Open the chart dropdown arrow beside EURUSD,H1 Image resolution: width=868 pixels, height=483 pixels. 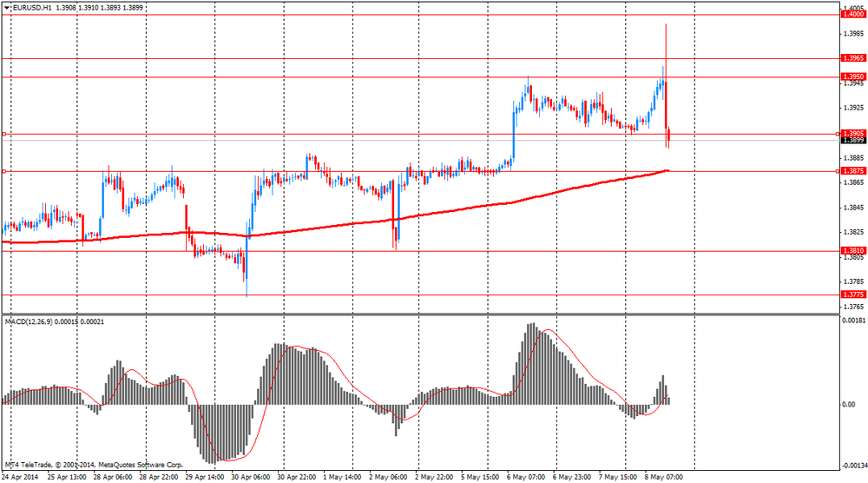(8, 7)
